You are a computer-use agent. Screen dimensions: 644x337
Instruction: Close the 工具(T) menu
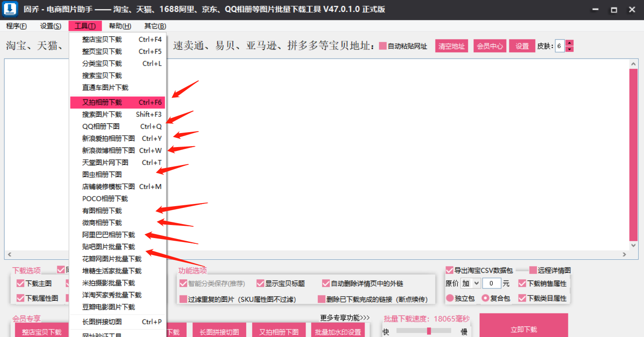pyautogui.click(x=85, y=26)
